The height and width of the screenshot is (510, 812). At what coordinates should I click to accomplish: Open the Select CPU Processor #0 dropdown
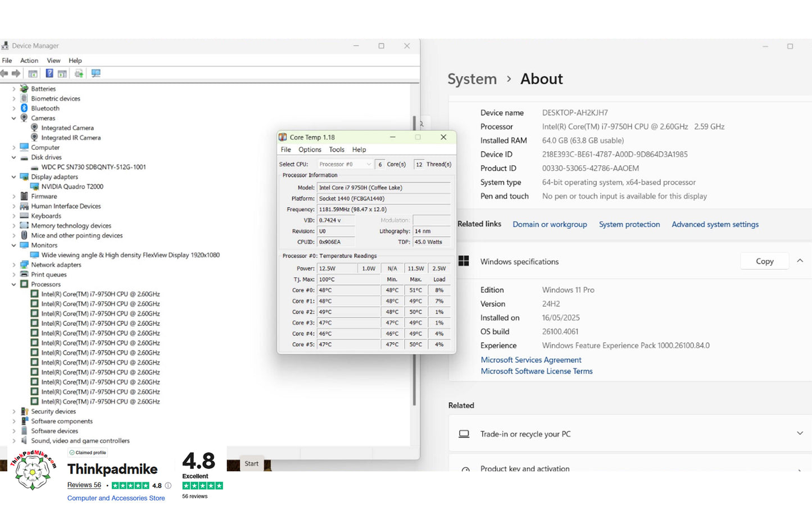(345, 164)
